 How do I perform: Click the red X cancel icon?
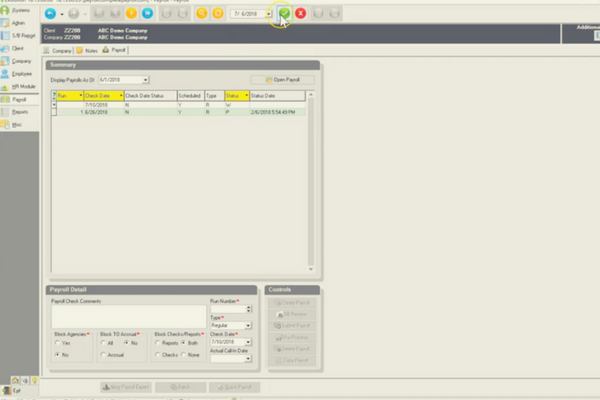click(x=300, y=13)
